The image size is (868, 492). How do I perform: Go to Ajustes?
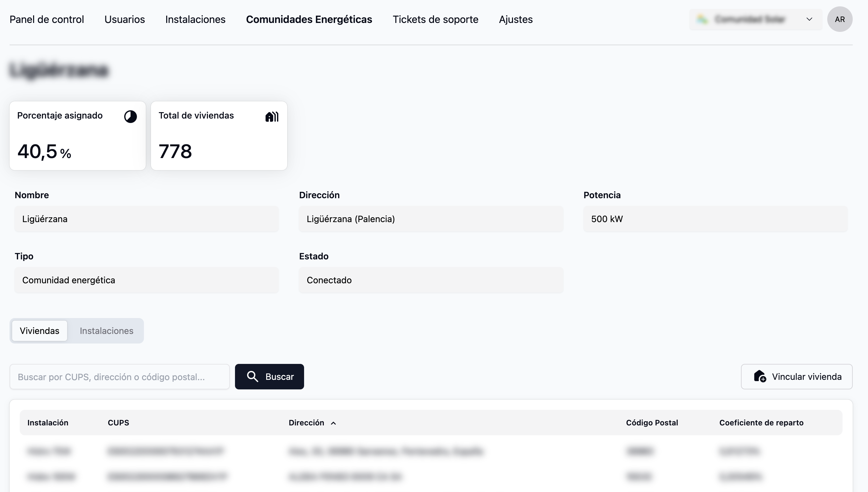pos(516,19)
